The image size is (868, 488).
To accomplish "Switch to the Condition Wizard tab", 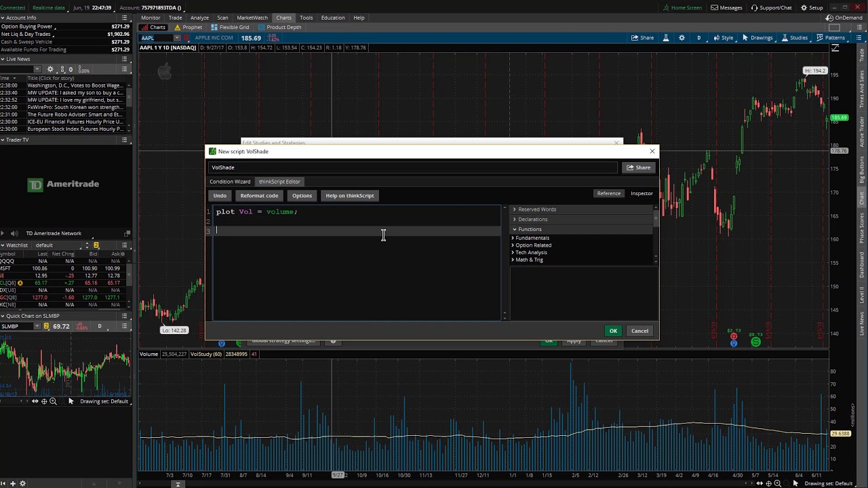I will click(230, 182).
